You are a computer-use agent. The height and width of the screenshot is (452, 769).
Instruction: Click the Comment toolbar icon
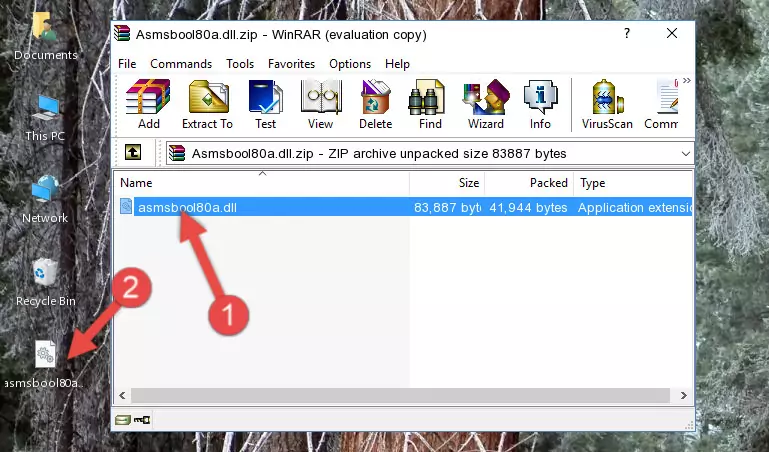(x=662, y=104)
